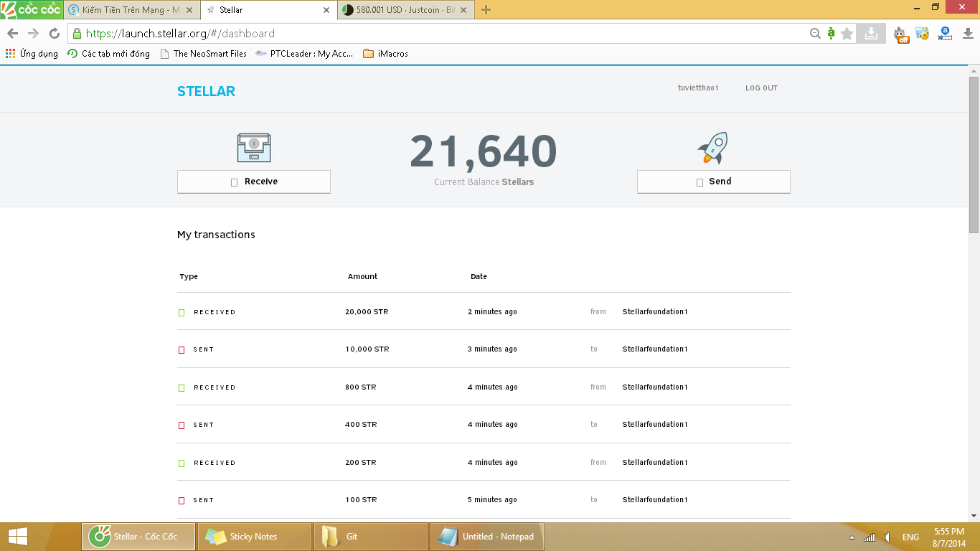Image resolution: width=980 pixels, height=551 pixels.
Task: Click the red square icon on the 100 STR row
Action: [x=182, y=501]
